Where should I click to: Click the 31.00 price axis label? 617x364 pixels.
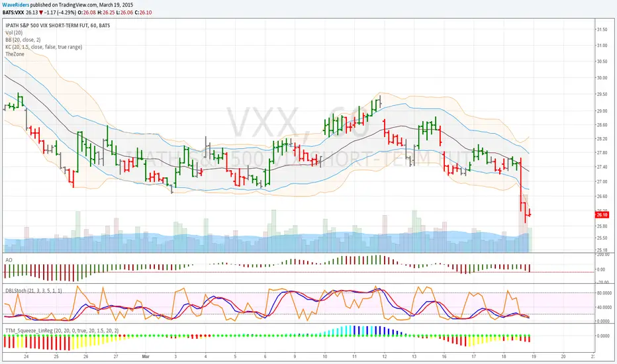point(602,46)
